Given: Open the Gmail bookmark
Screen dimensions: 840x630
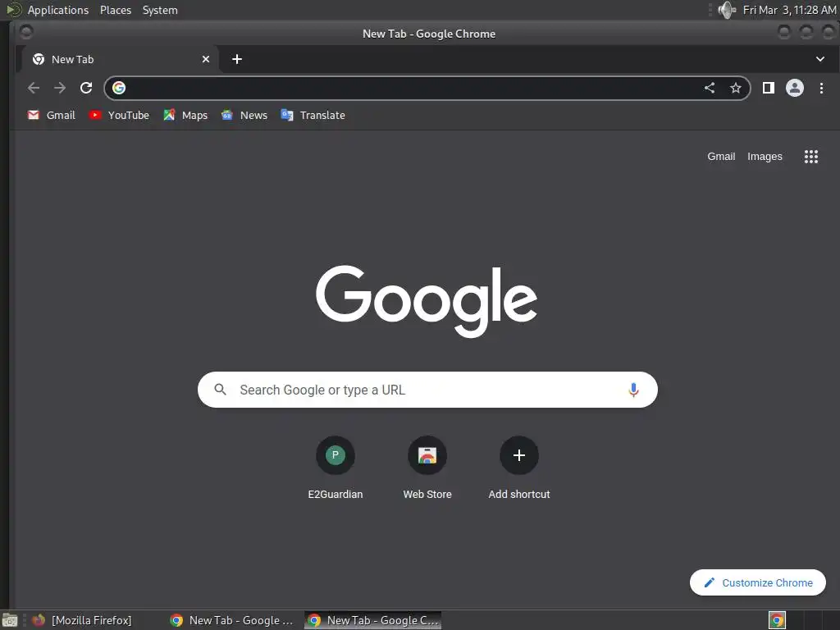Looking at the screenshot, I should coord(52,115).
